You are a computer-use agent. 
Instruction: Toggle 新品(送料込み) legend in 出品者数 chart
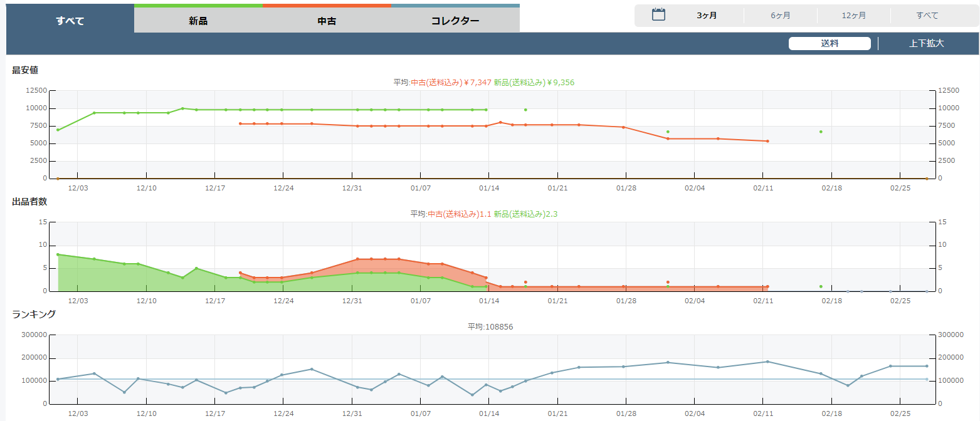[525, 214]
